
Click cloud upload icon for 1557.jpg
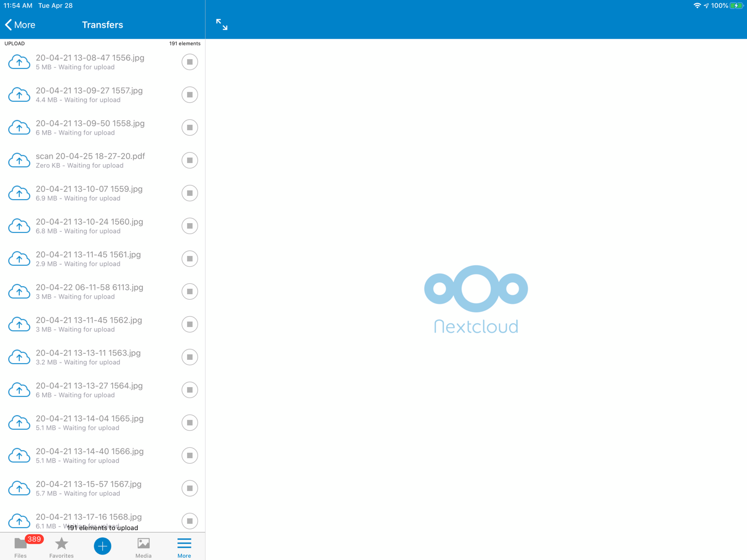pyautogui.click(x=19, y=95)
